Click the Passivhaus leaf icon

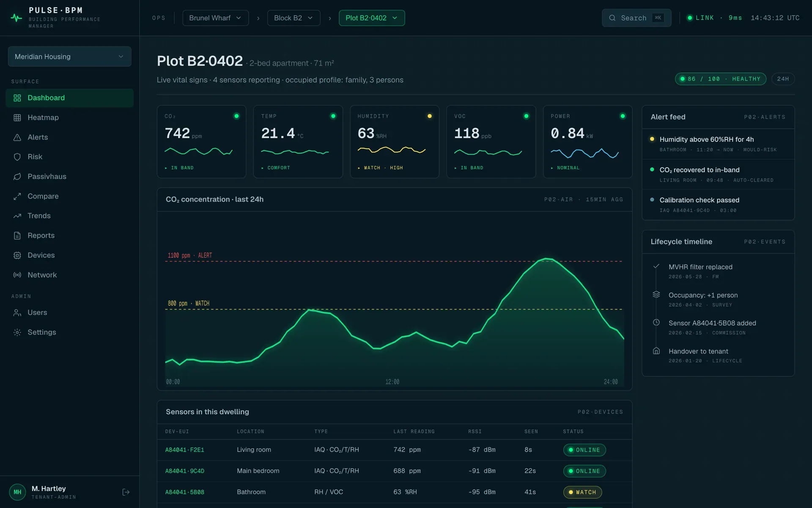click(x=17, y=177)
